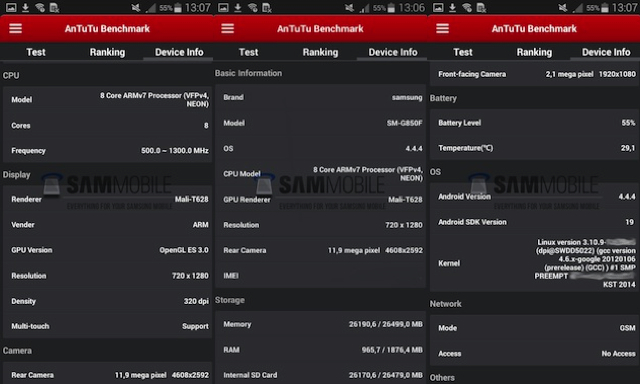Tap picture notification icon in middle status bar
Screen dimensions: 640x384
pos(223,7)
